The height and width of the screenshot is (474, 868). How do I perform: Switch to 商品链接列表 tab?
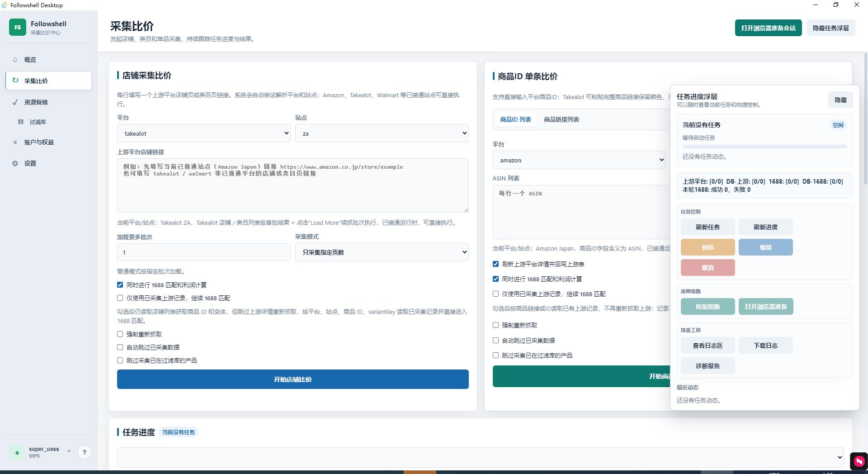(x=561, y=119)
